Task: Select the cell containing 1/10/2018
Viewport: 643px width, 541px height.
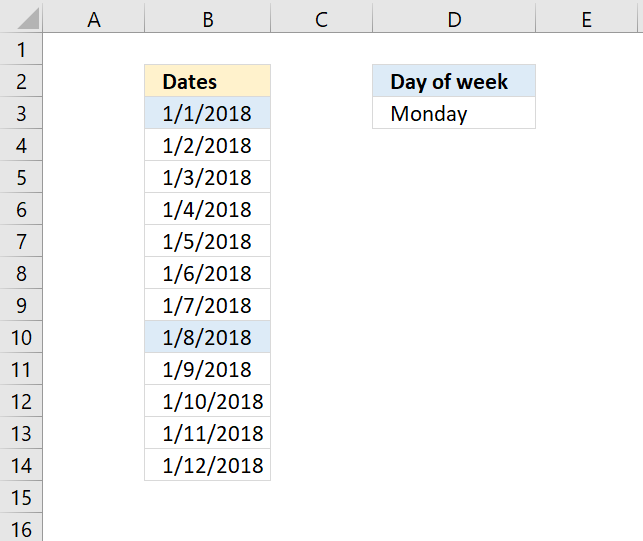Action: click(x=207, y=401)
